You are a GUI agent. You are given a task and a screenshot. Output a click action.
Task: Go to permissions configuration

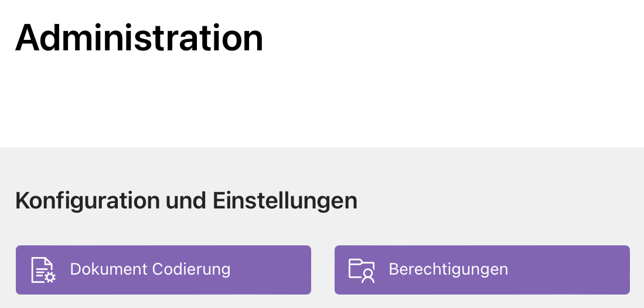tap(482, 270)
